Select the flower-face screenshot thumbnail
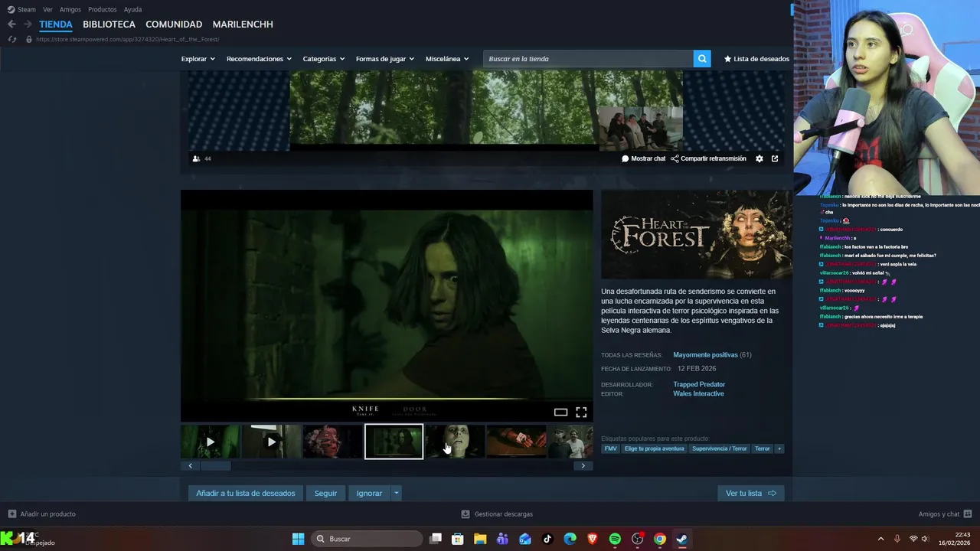980x551 pixels. (332, 442)
